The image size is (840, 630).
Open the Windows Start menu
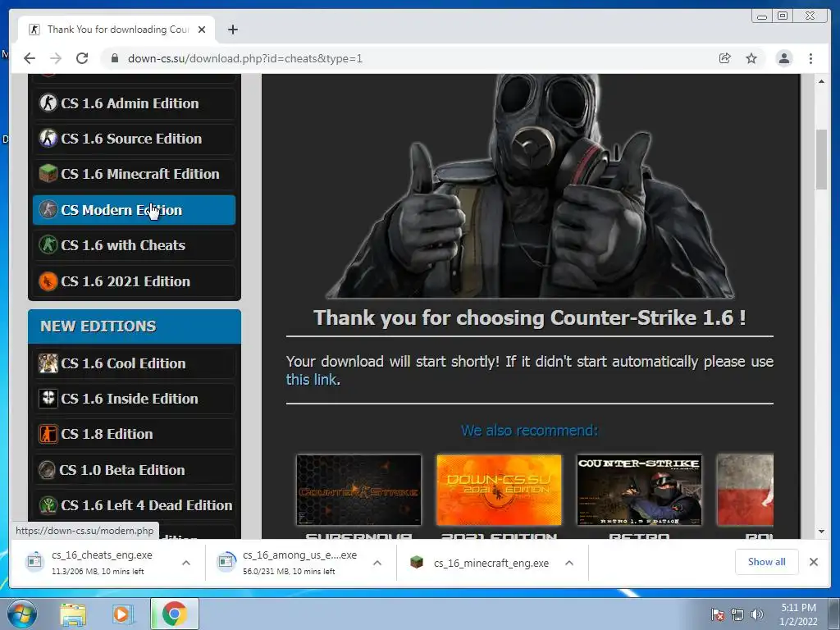coord(21,614)
